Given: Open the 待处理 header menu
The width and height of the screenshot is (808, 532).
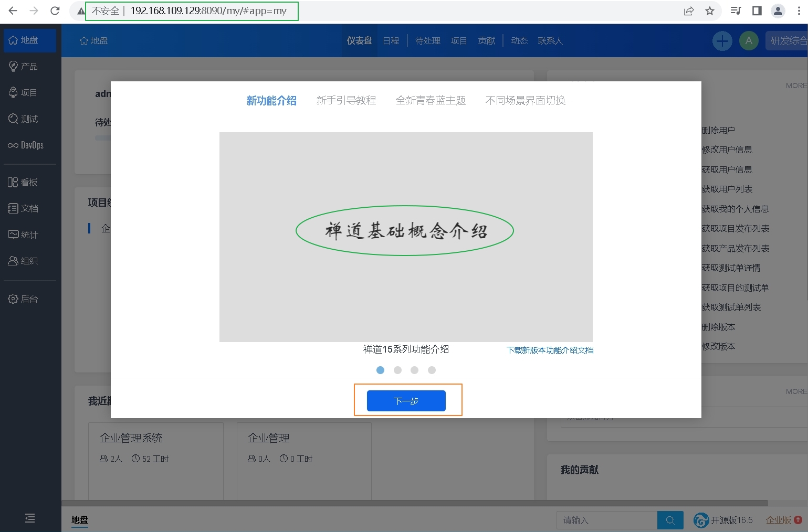Looking at the screenshot, I should tap(428, 41).
